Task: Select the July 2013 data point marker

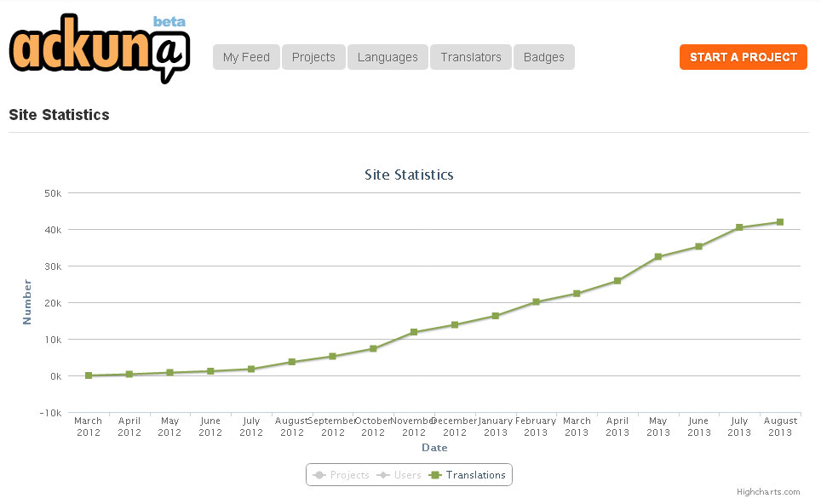Action: point(739,227)
